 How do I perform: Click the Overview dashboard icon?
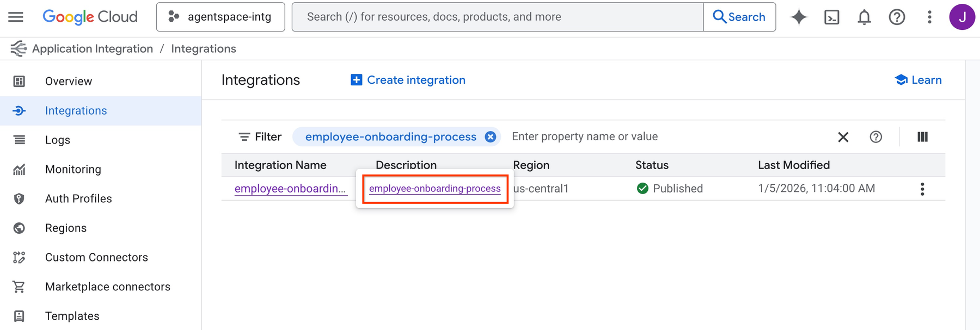tap(19, 81)
